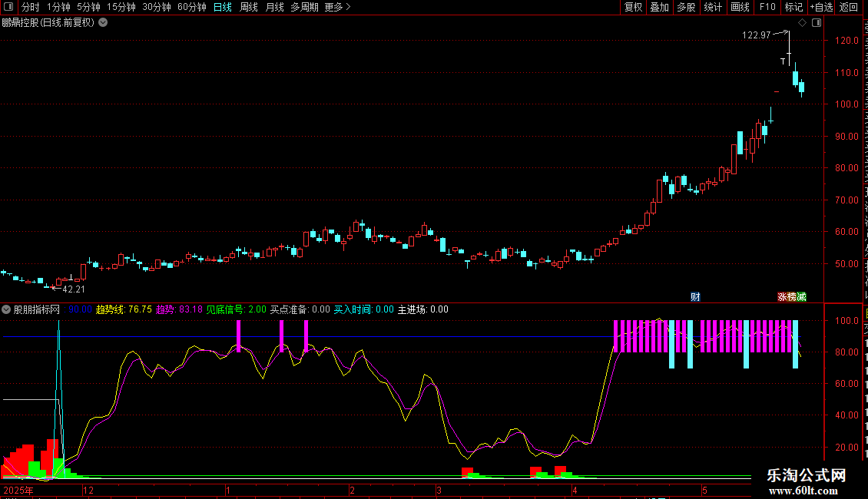Click the T marker near price peak
868x499 pixels.
tap(783, 61)
